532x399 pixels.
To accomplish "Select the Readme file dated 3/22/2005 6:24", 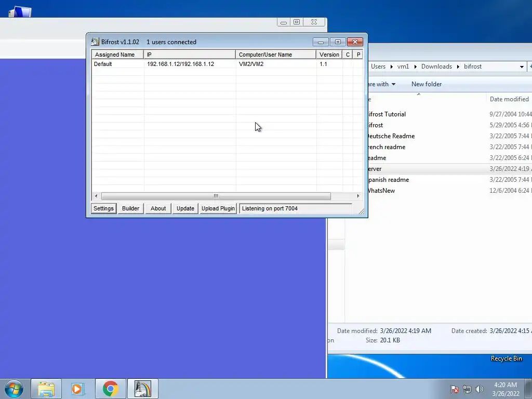I will click(x=377, y=158).
